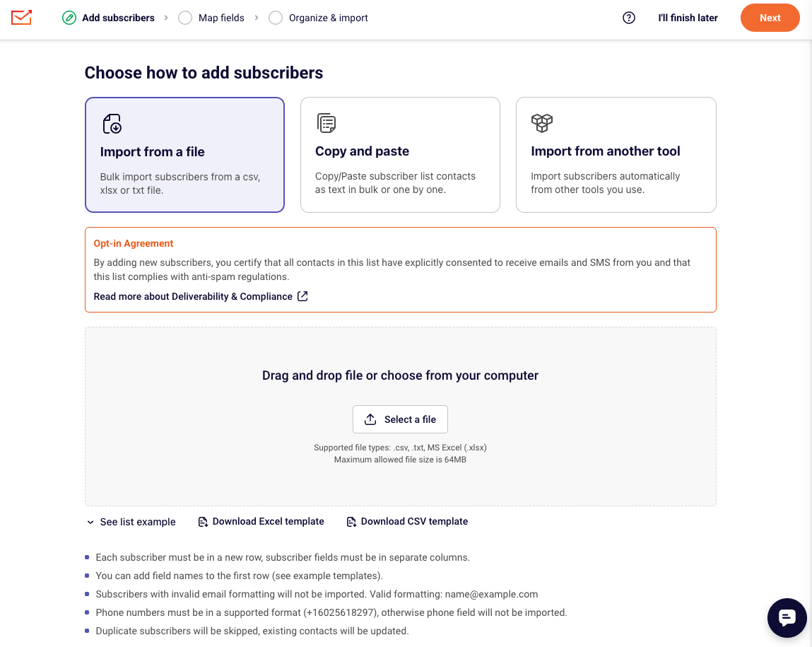Click the upload arrow icon on Select a file

coord(370,419)
